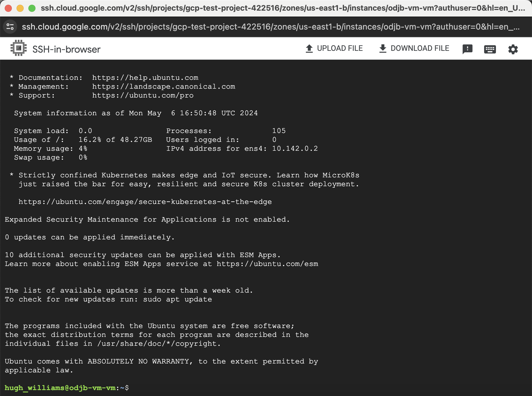Click the '/usr/share/doc/*/copyright' path text
The height and width of the screenshot is (396, 532).
(157, 344)
